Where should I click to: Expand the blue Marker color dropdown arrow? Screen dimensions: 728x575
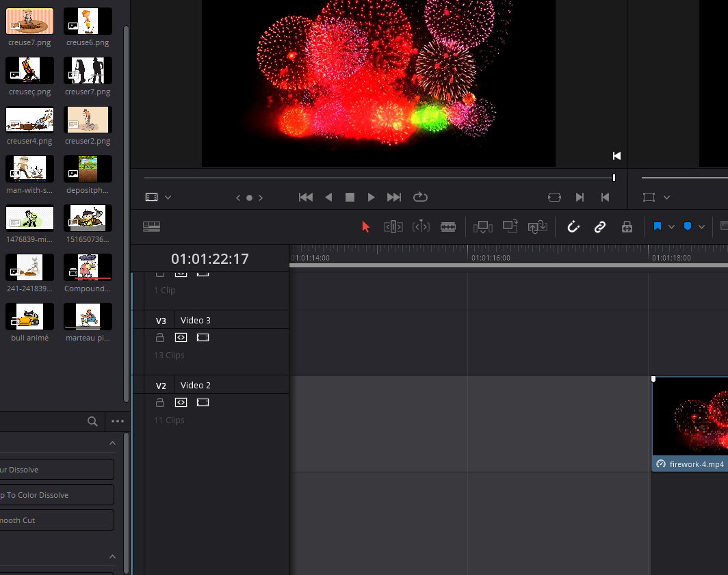click(701, 227)
